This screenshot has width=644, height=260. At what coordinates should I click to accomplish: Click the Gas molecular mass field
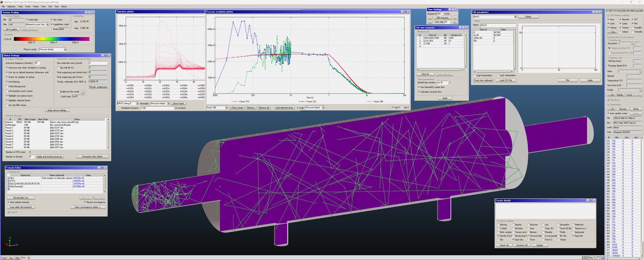(98, 63)
